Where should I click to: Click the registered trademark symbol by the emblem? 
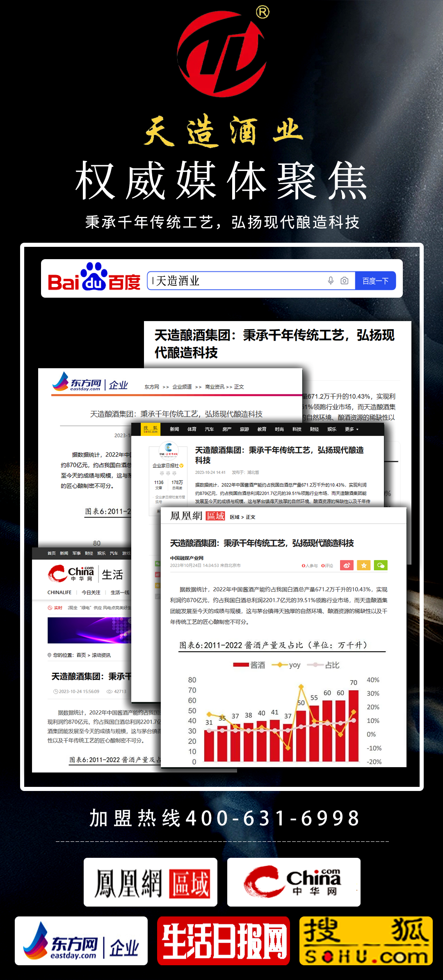[x=263, y=12]
